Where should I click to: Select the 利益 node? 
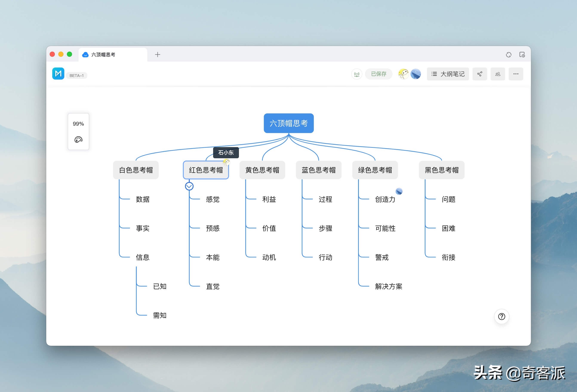pyautogui.click(x=269, y=199)
